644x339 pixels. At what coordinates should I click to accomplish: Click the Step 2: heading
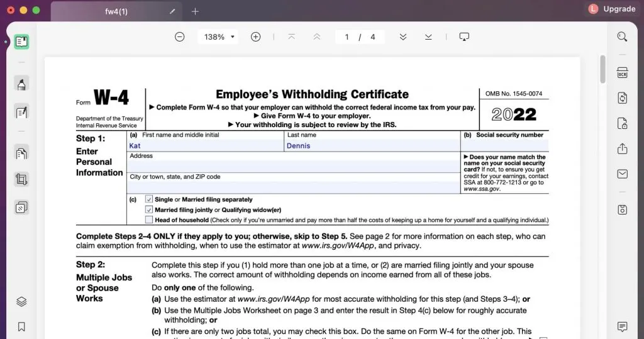point(91,265)
